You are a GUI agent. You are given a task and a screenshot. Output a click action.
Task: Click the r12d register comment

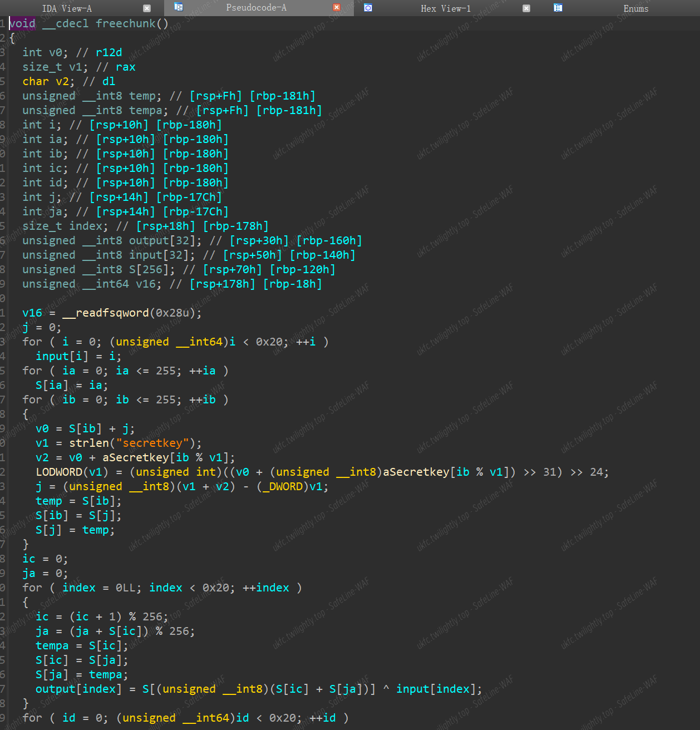[109, 52]
